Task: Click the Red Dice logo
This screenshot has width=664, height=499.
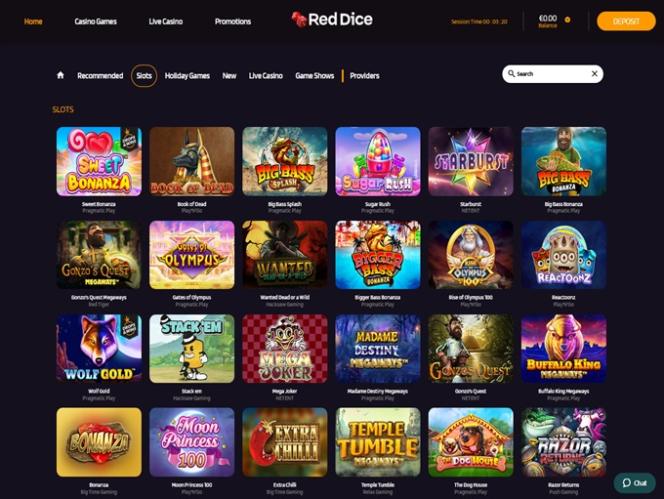Action: 332,19
